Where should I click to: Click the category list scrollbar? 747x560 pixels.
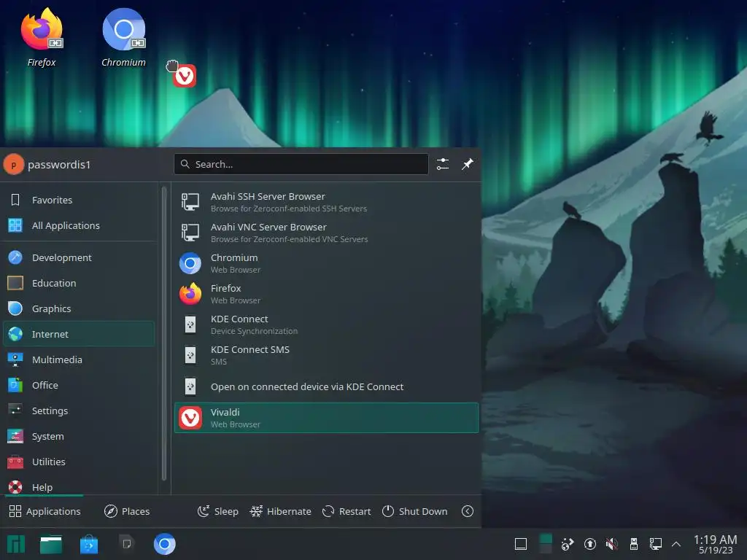click(x=164, y=333)
